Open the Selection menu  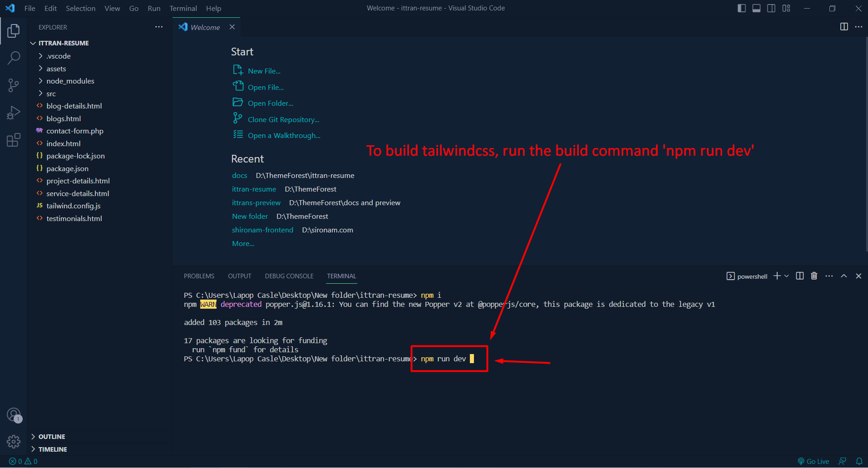[80, 8]
